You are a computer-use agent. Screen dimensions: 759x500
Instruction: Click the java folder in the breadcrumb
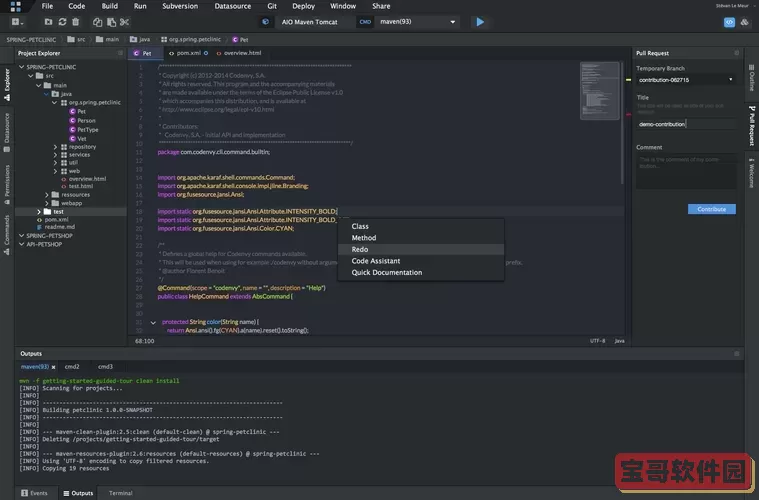[140, 40]
